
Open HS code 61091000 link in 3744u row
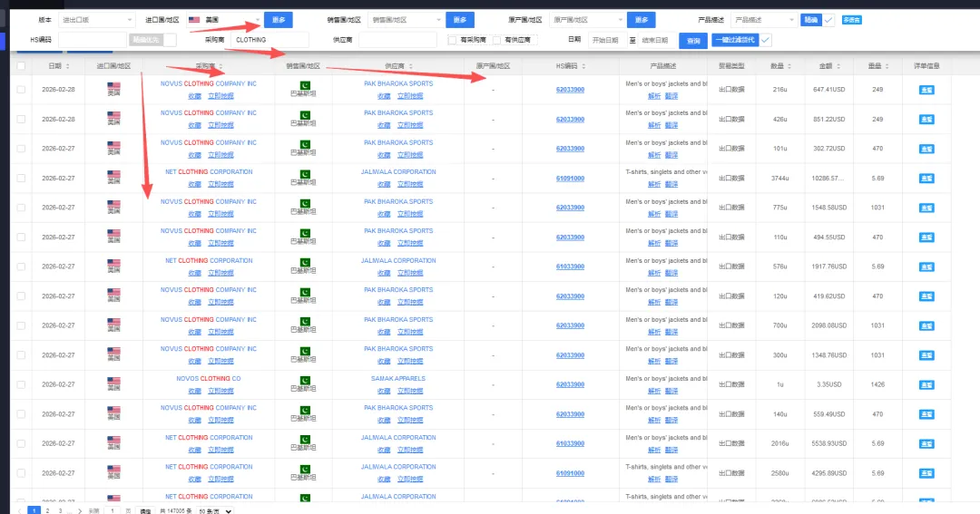coord(570,179)
